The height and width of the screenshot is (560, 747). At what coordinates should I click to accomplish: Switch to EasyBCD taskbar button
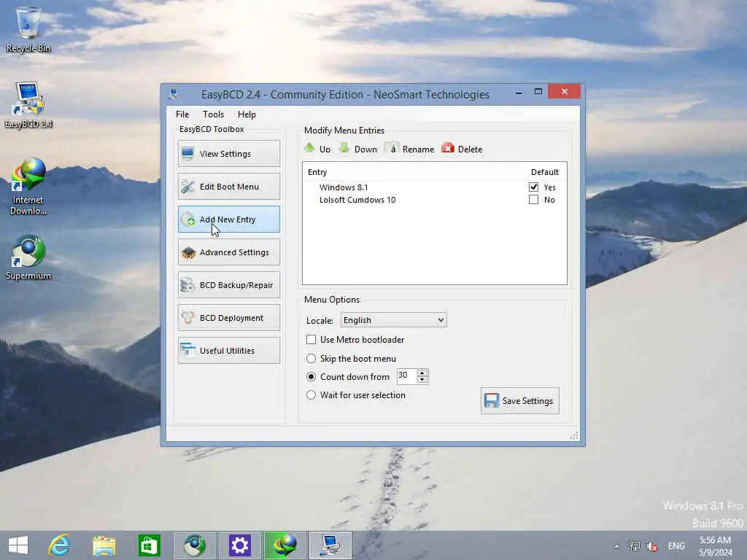[x=330, y=545]
